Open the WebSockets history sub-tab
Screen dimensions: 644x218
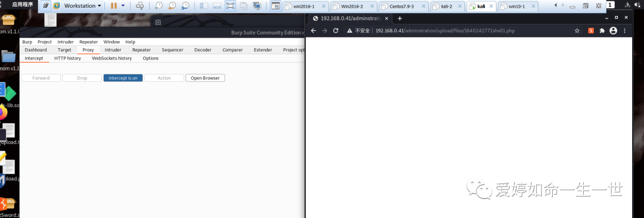[x=112, y=58]
